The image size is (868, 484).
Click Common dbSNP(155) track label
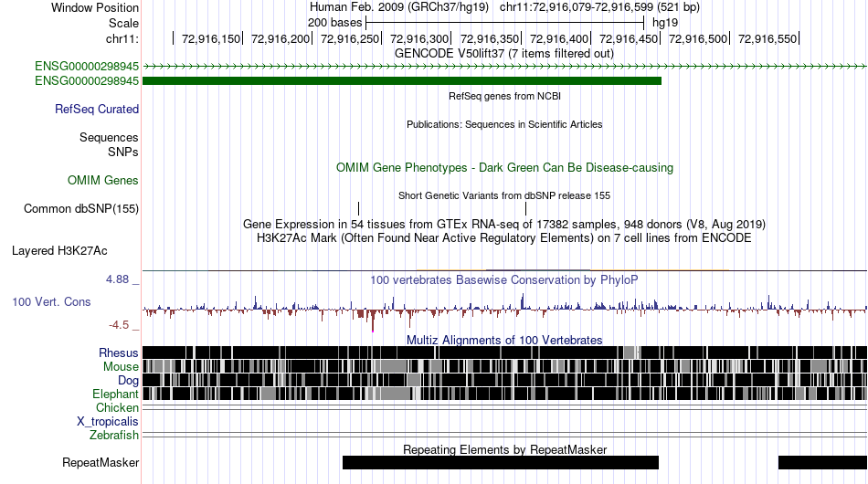point(80,208)
